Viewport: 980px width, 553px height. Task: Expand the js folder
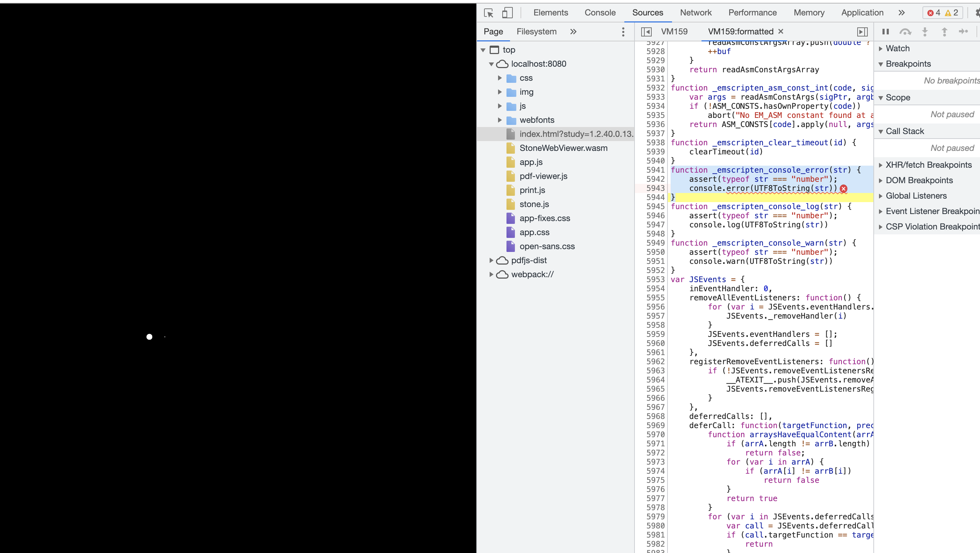500,106
